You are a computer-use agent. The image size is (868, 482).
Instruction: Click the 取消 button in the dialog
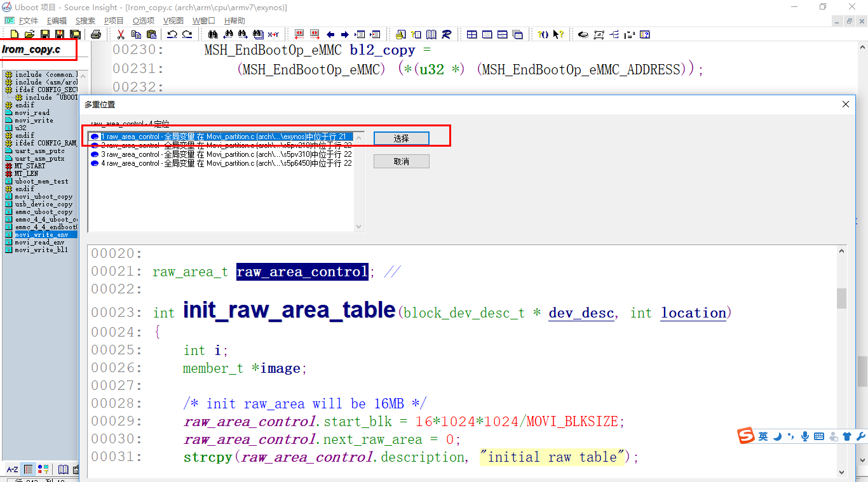pyautogui.click(x=402, y=161)
